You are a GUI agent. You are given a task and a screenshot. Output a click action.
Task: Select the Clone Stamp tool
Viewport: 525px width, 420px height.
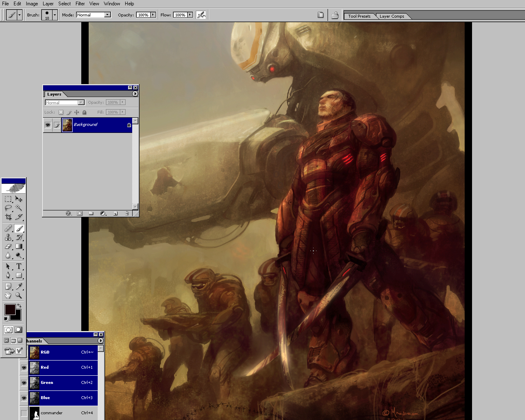pyautogui.click(x=8, y=237)
